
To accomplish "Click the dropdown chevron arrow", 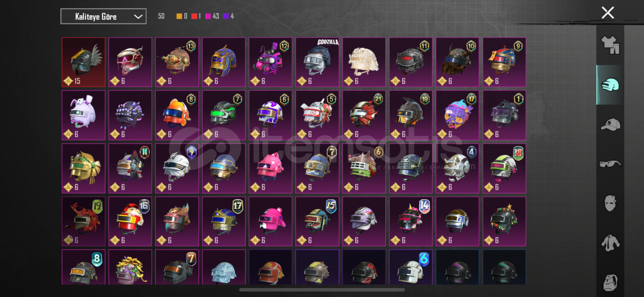I will point(138,17).
